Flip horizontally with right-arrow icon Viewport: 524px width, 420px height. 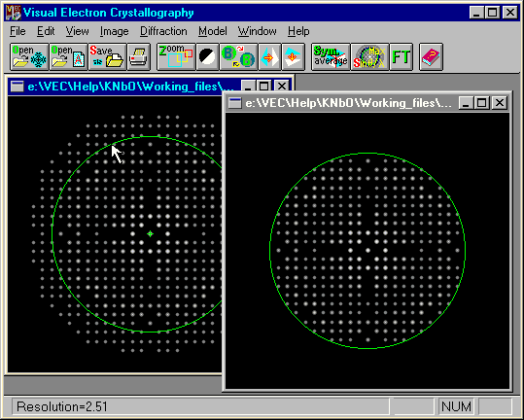coord(269,56)
